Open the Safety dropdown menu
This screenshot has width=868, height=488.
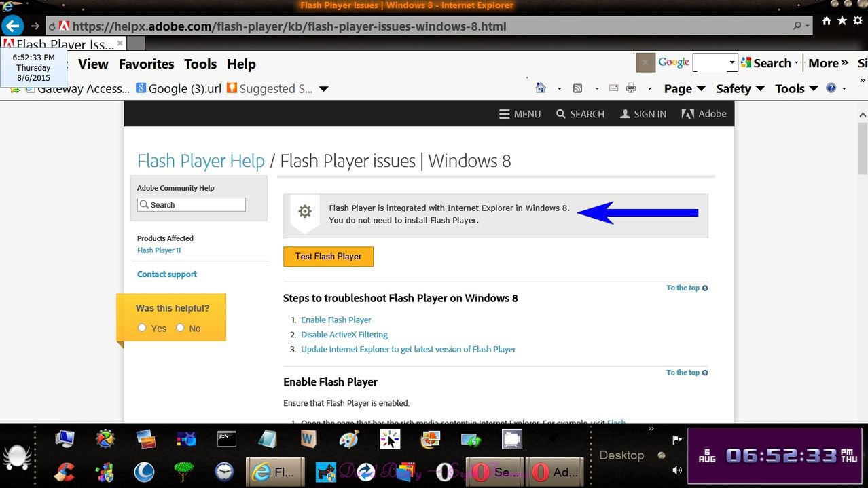coord(740,89)
